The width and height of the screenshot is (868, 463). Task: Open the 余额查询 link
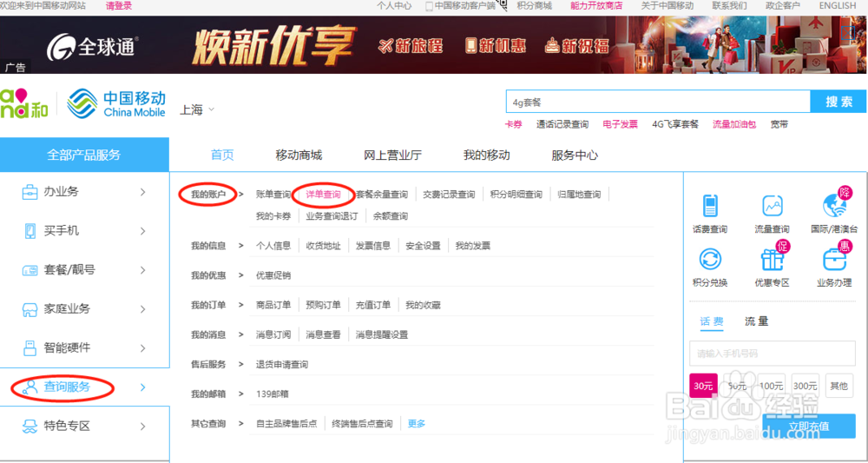coord(391,216)
